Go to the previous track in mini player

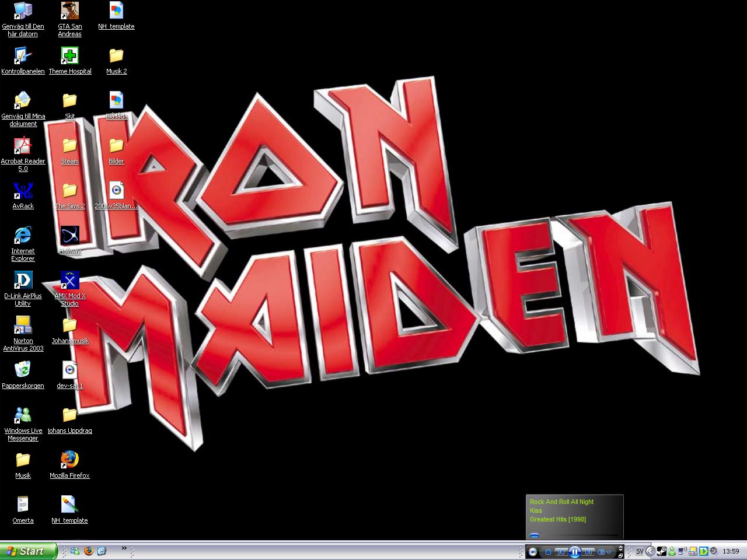point(561,552)
